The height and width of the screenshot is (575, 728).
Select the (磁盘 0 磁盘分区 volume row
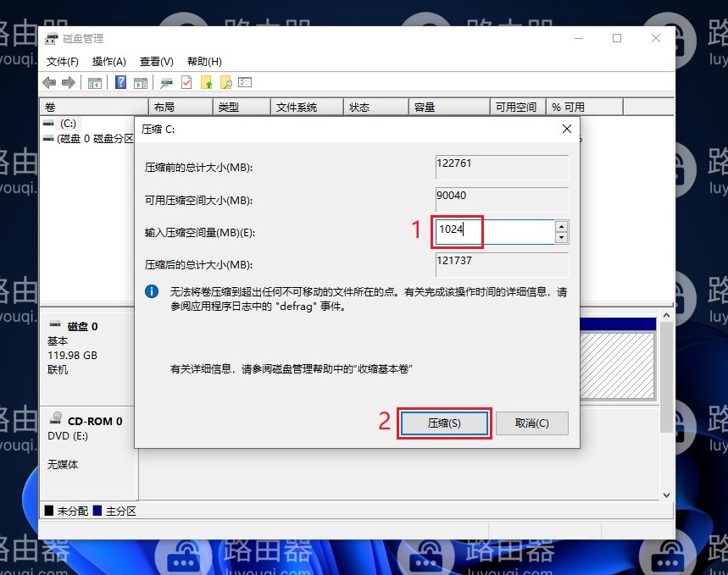[95, 139]
